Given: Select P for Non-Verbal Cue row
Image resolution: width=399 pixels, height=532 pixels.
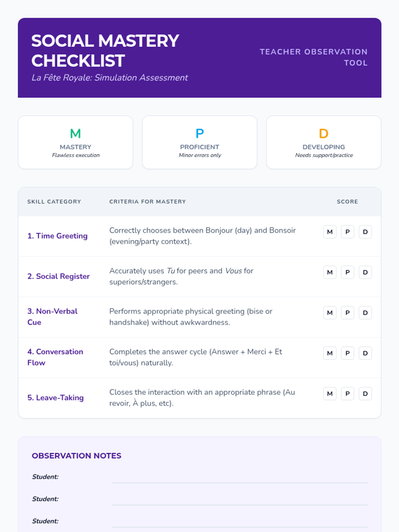Looking at the screenshot, I should tap(347, 313).
